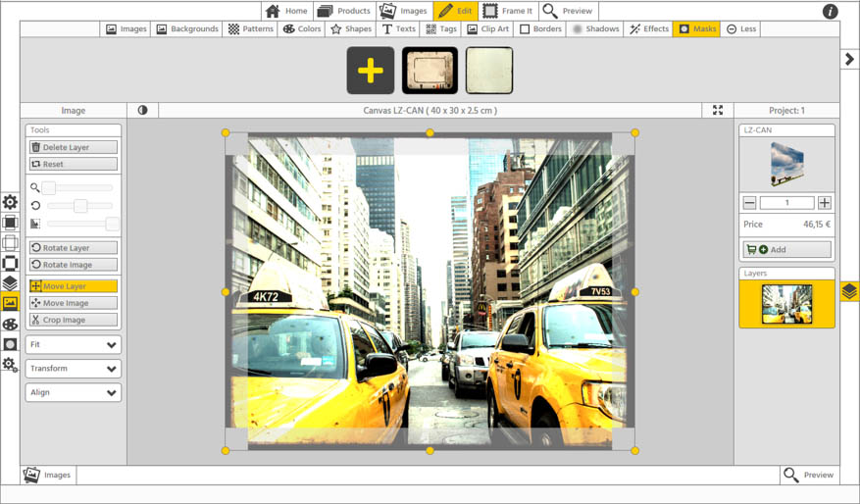Switch to the top Images tab
The width and height of the screenshot is (860, 504).
point(404,11)
